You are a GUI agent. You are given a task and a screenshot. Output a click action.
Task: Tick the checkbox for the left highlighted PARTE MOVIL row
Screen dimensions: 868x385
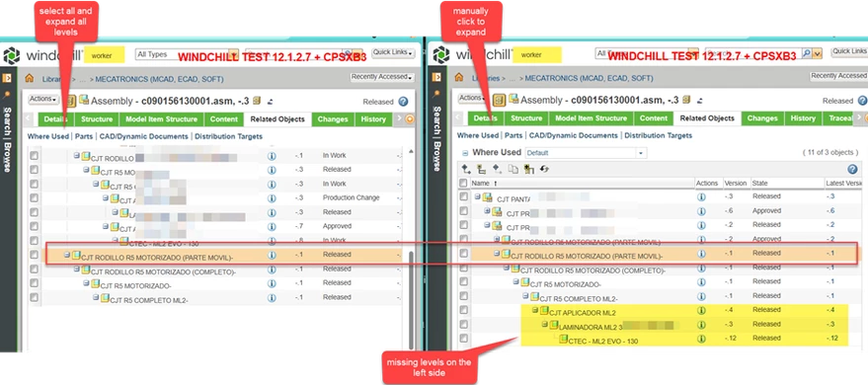coord(35,255)
